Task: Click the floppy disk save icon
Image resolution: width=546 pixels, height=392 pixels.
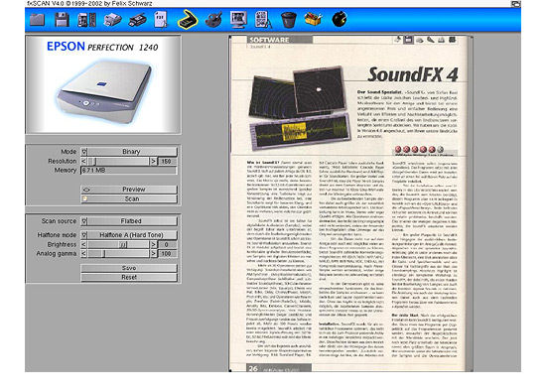Action: 62,20
